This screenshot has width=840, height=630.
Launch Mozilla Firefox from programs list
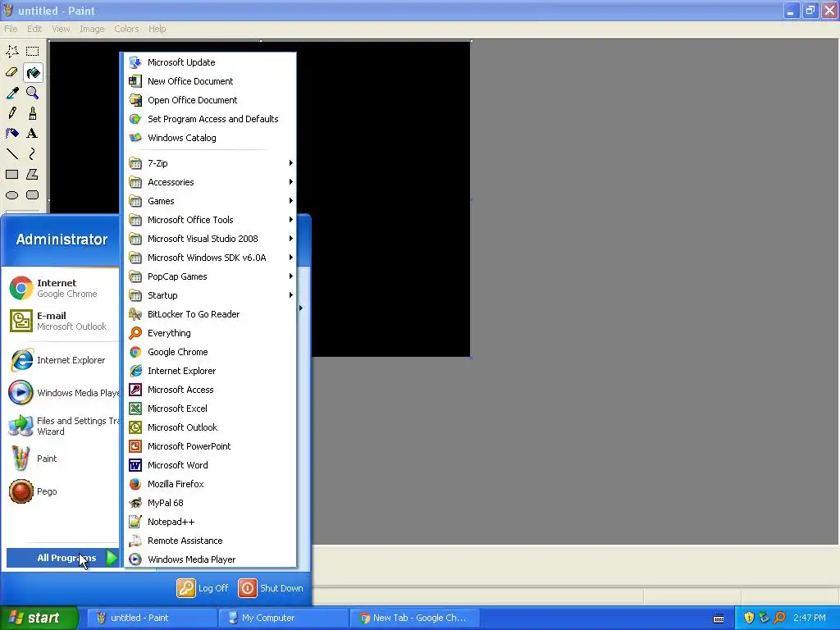(210, 484)
